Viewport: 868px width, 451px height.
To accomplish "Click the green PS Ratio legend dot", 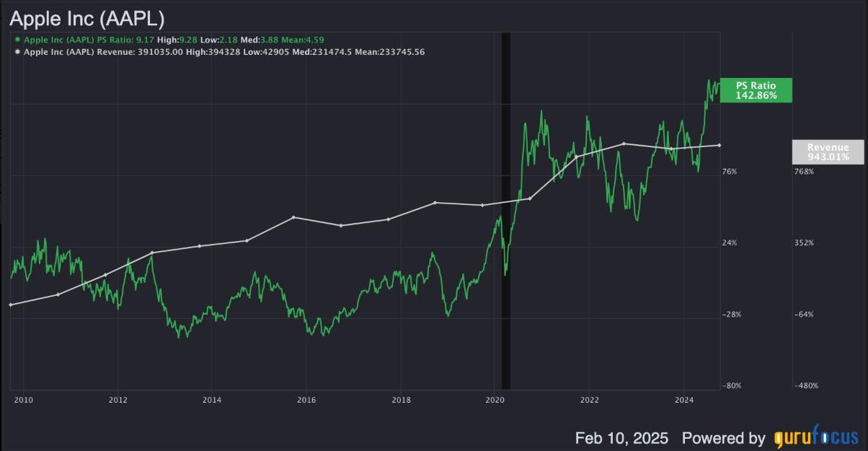I will (x=17, y=40).
